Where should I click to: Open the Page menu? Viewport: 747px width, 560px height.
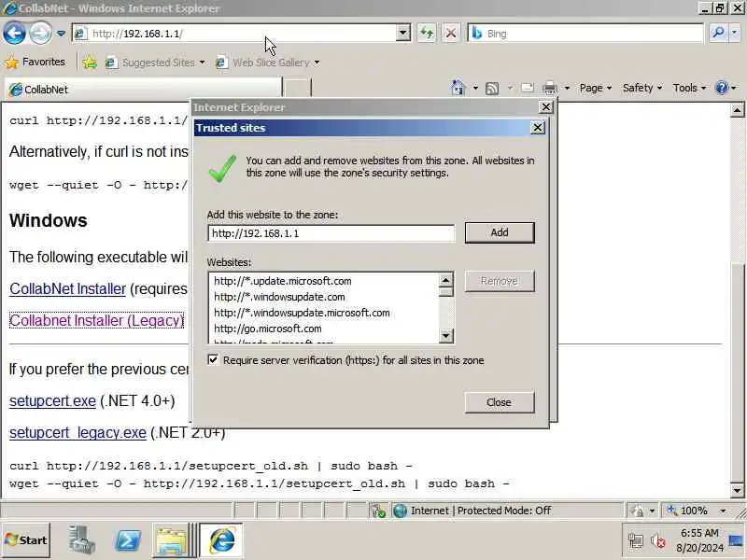(x=595, y=88)
